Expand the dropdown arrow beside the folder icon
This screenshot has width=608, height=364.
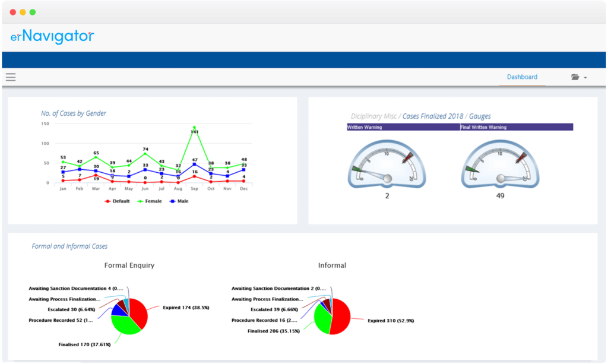(x=584, y=77)
